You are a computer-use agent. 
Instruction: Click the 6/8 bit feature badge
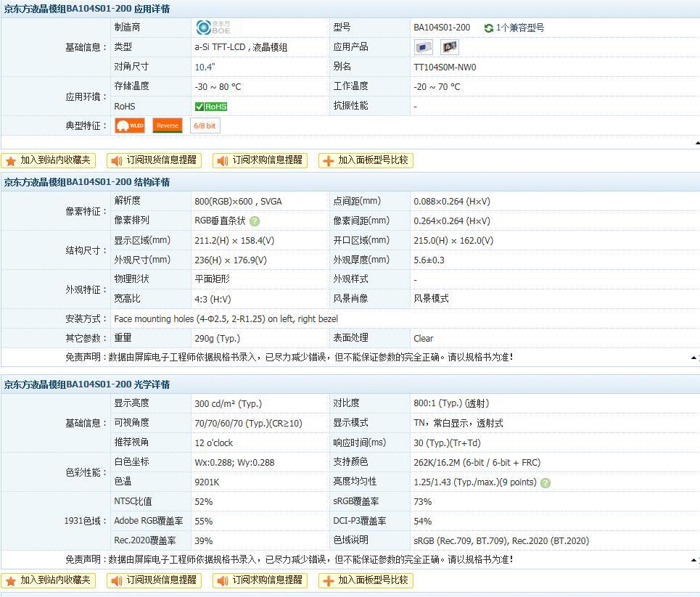point(205,125)
